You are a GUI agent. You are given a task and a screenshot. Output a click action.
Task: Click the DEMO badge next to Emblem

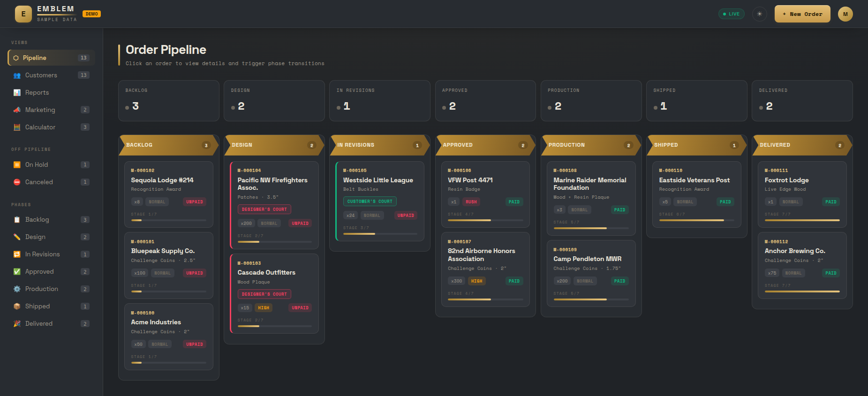pyautogui.click(x=92, y=14)
